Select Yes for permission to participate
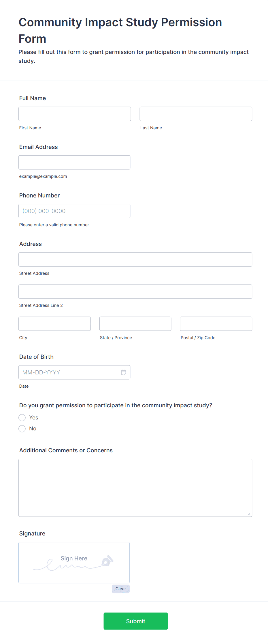Image resolution: width=268 pixels, height=644 pixels. 22,417
